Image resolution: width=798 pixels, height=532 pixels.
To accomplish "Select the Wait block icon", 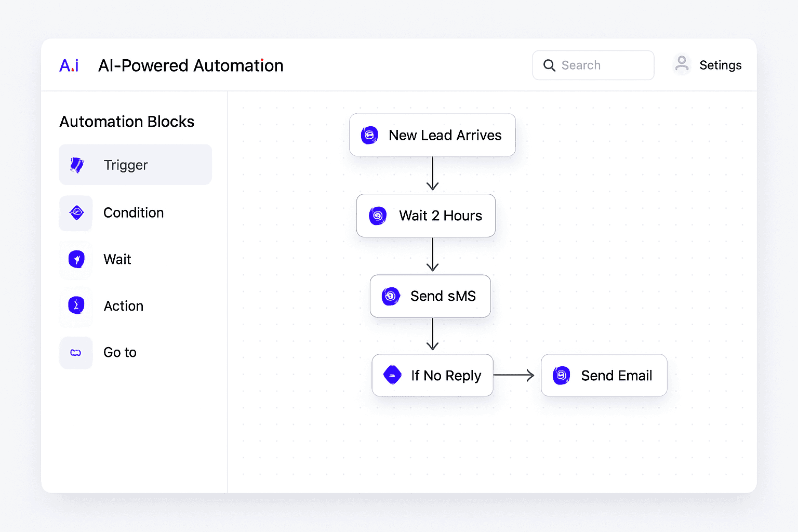I will [76, 259].
